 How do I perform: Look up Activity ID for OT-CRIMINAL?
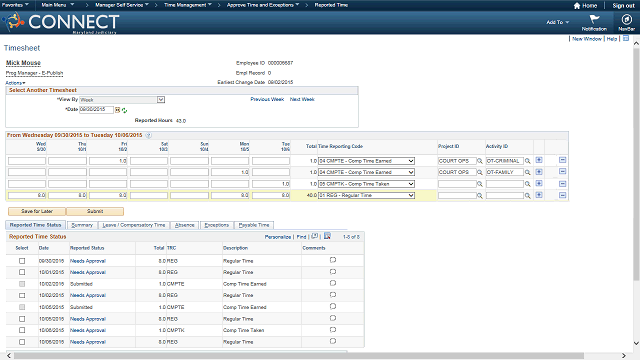click(527, 161)
